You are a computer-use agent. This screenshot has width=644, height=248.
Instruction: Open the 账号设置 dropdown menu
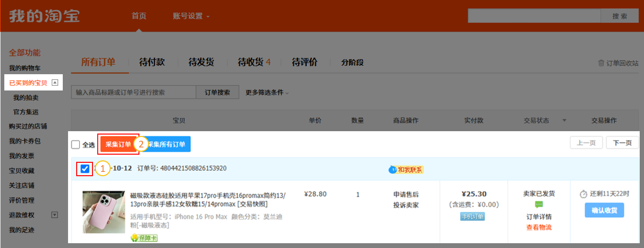pos(191,16)
